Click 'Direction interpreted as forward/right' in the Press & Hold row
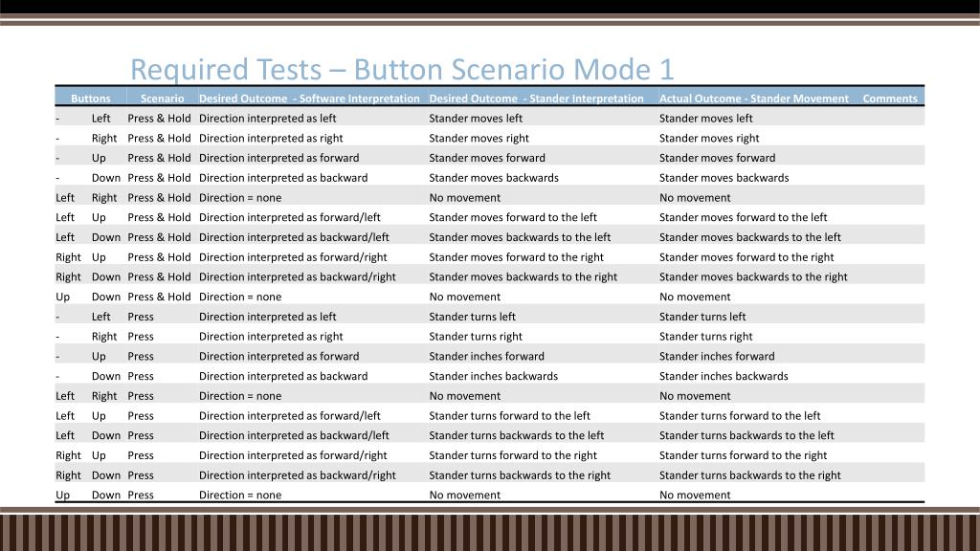This screenshot has width=980, height=551. 293,257
